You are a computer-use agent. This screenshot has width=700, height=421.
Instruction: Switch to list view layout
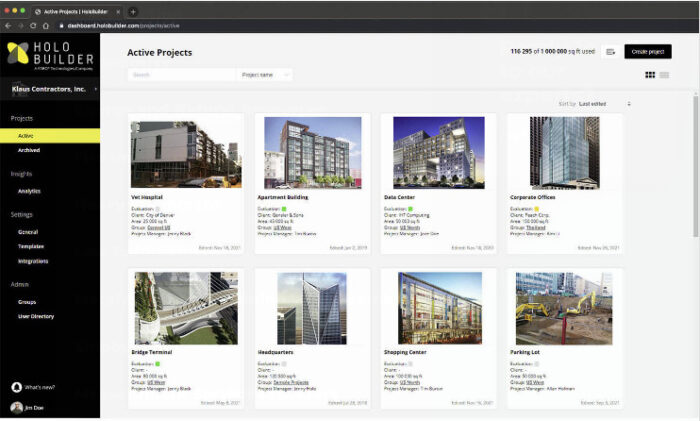pos(664,75)
